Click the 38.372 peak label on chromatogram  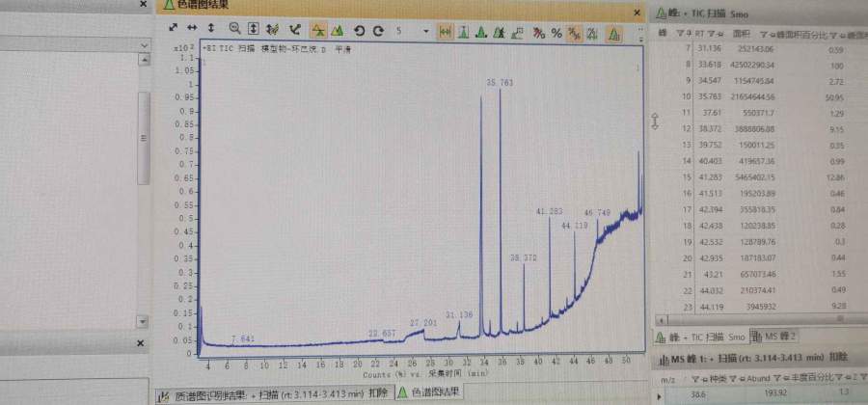(523, 257)
